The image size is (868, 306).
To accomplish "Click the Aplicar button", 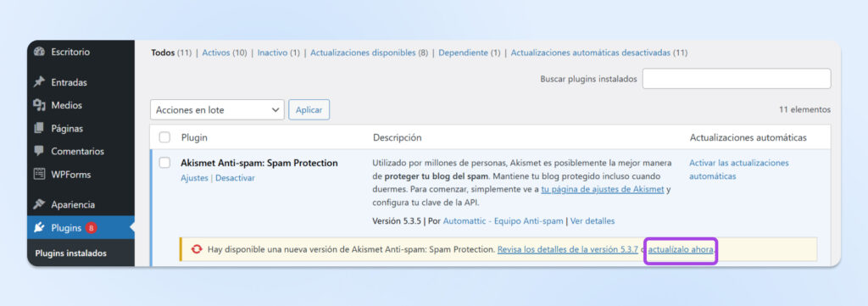I will tap(309, 109).
